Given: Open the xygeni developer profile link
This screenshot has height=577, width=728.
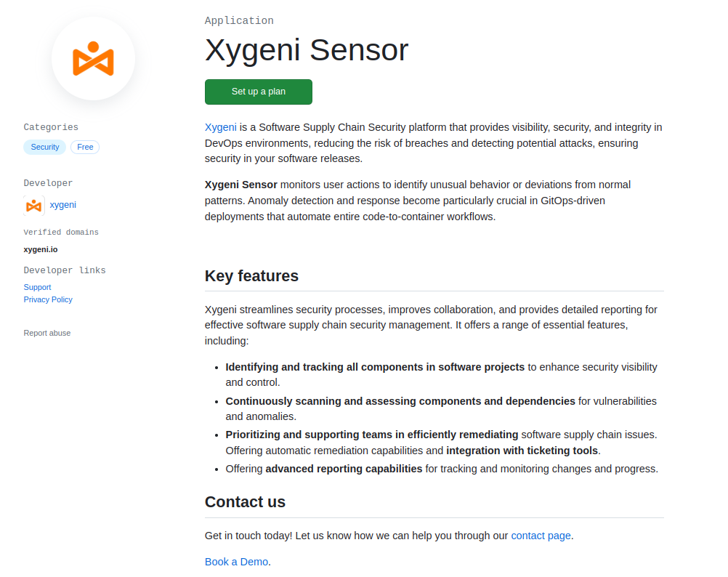Looking at the screenshot, I should (x=63, y=205).
